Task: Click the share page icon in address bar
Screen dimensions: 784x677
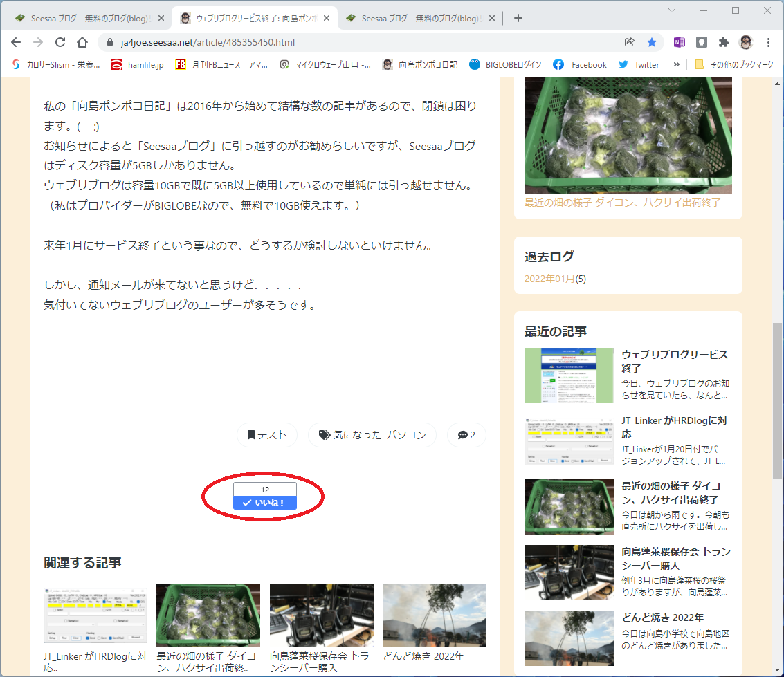Action: pyautogui.click(x=630, y=42)
